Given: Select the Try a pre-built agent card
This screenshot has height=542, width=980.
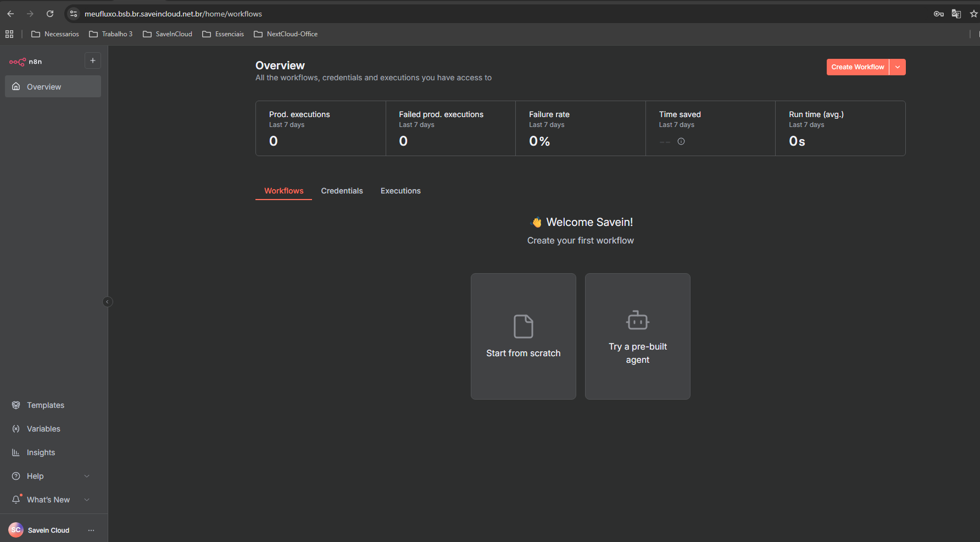Looking at the screenshot, I should [x=637, y=336].
